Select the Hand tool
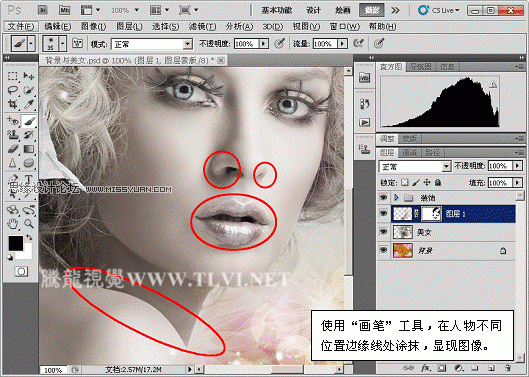This screenshot has width=529, height=377. (13, 223)
